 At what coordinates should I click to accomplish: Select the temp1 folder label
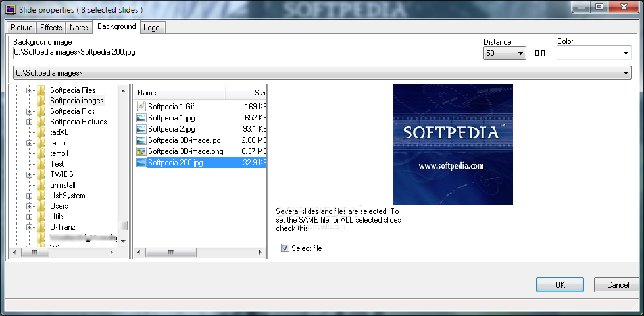[x=59, y=153]
